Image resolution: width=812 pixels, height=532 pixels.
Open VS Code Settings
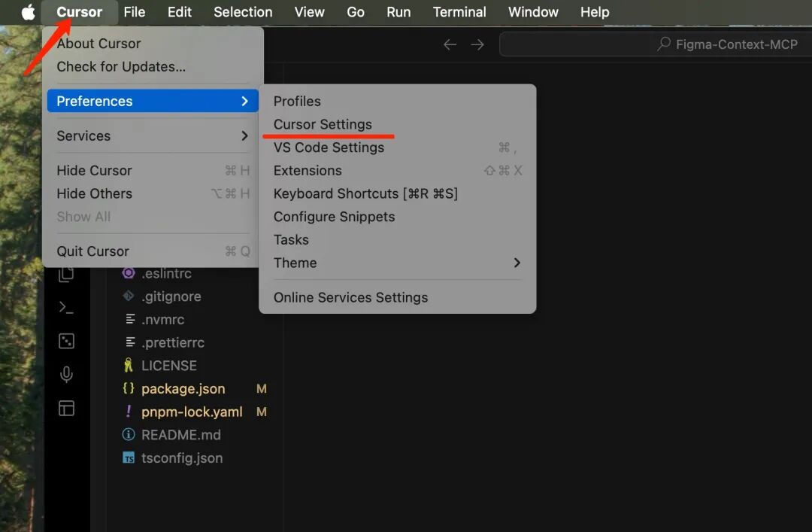point(397,147)
